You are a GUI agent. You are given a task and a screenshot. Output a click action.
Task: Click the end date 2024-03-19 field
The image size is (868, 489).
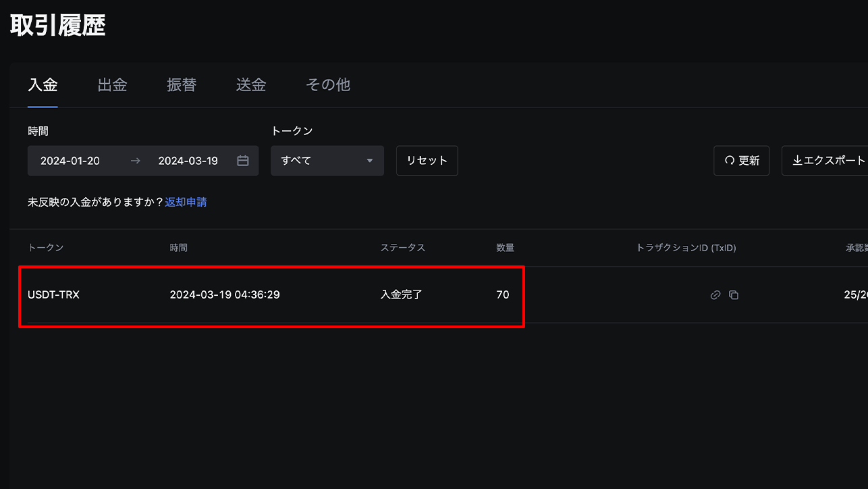point(188,161)
